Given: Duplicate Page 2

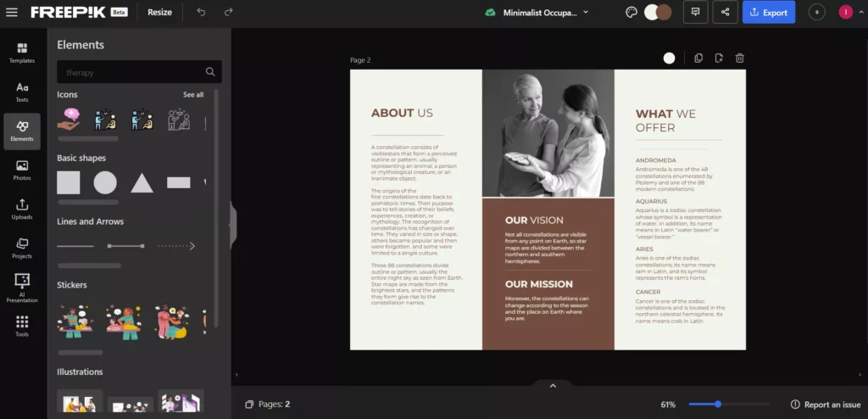Looking at the screenshot, I should pos(698,59).
